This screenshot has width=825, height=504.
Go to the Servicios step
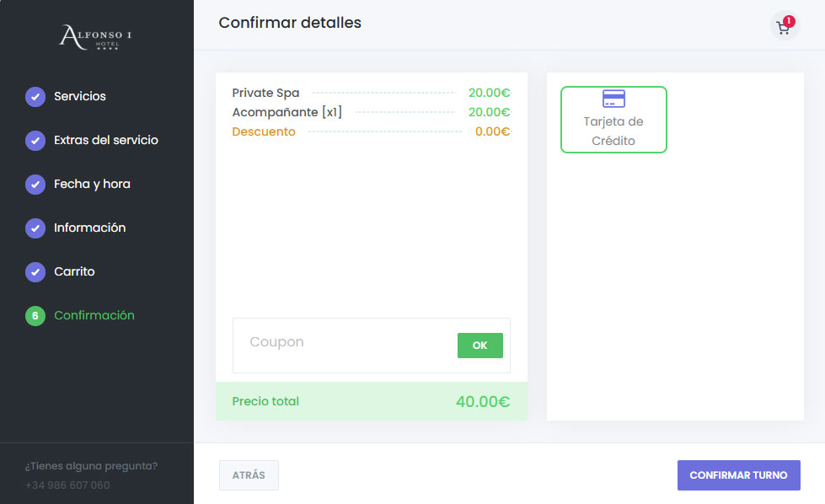tap(80, 97)
